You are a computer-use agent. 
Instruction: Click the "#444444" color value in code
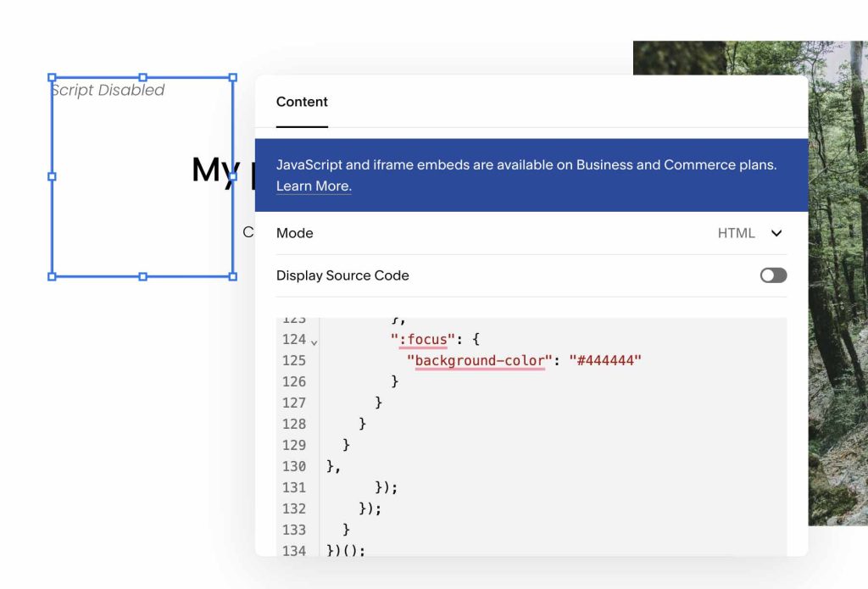click(x=605, y=360)
